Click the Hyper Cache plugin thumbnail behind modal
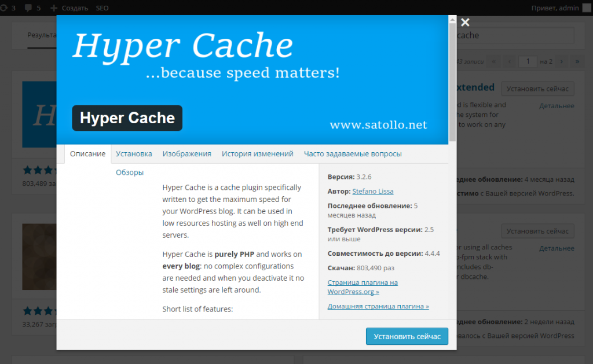The image size is (593, 364). (x=39, y=114)
